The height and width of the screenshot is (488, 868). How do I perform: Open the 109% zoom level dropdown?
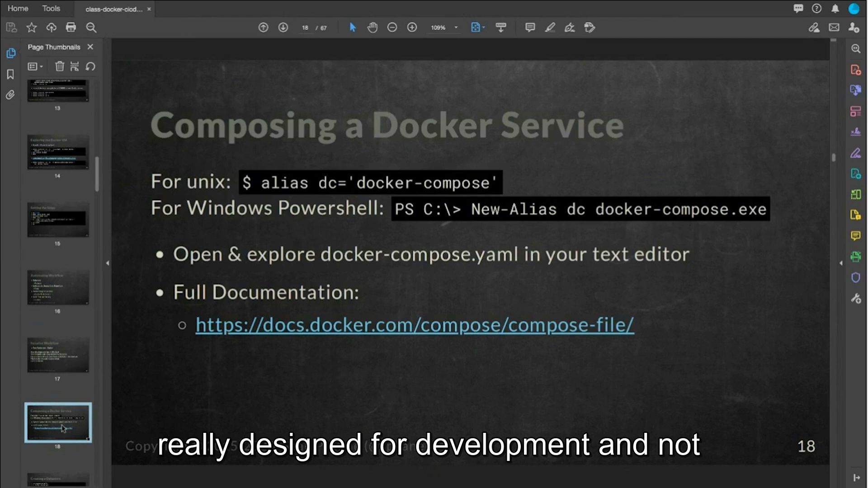coord(444,28)
